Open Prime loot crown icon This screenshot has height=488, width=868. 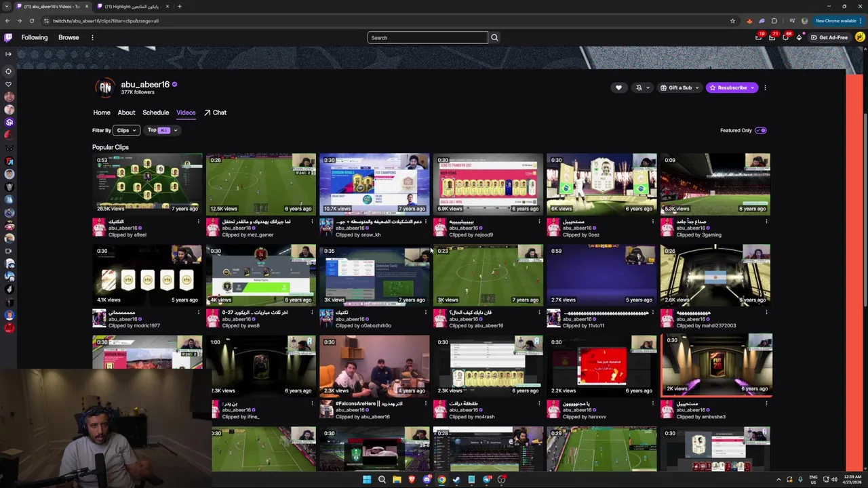click(x=759, y=37)
